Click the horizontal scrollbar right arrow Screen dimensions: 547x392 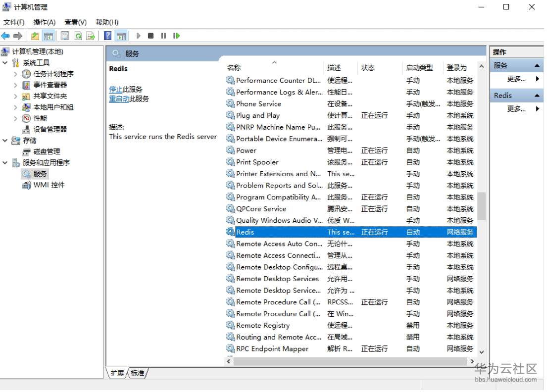click(x=472, y=361)
